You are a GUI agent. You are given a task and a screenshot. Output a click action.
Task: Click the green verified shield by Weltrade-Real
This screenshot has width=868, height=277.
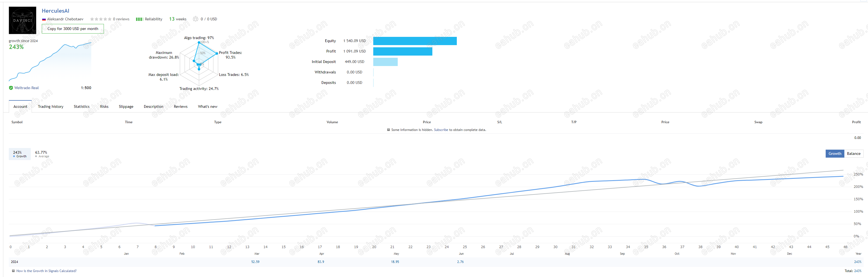[x=11, y=88]
